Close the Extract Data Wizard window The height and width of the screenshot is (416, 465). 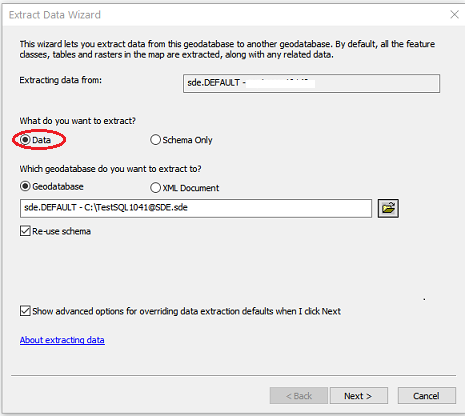coord(454,15)
